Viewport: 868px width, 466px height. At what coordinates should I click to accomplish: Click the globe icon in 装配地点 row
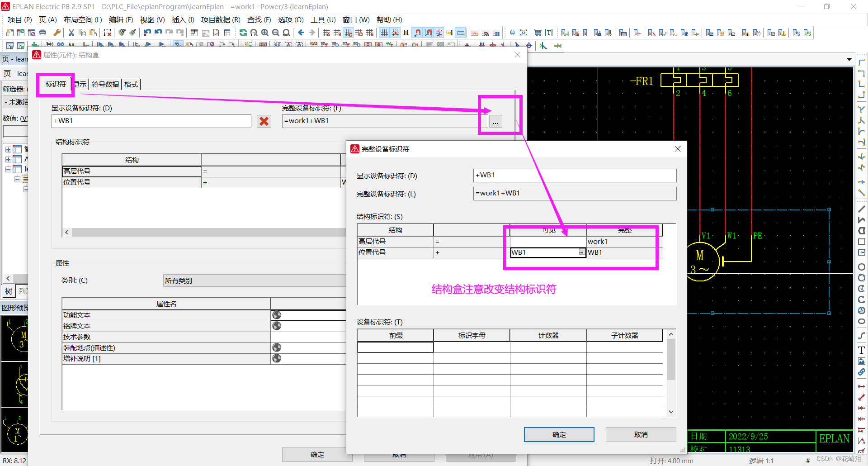277,347
